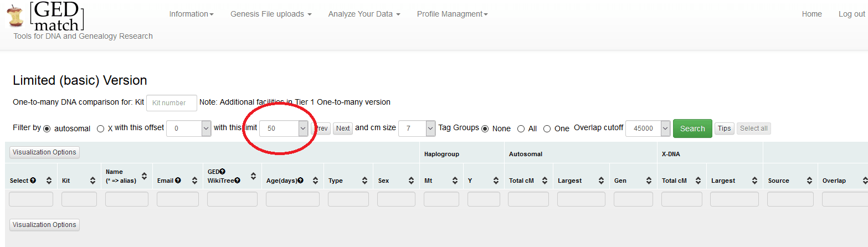Click help icon next to WikiTree header

pyautogui.click(x=237, y=181)
